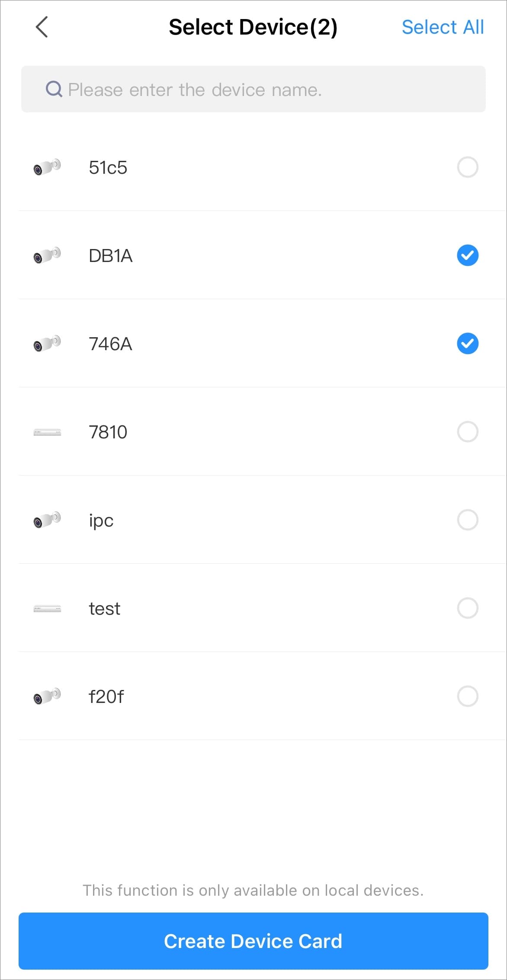Click the recorder icon beside test

[47, 608]
